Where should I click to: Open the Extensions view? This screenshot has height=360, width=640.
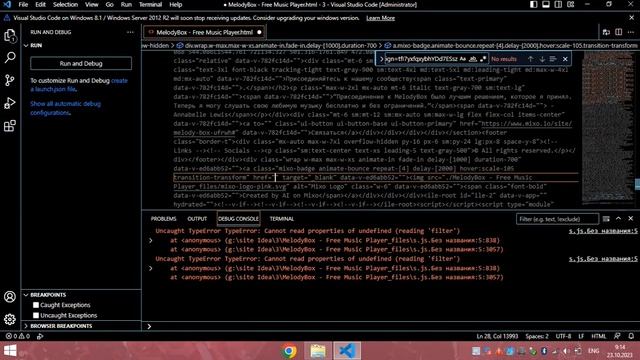point(10,126)
